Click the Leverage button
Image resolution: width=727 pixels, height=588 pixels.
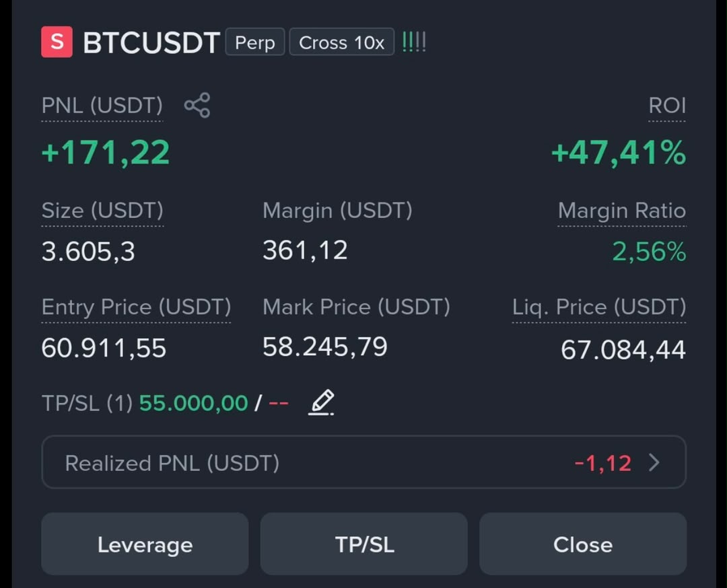click(x=145, y=544)
